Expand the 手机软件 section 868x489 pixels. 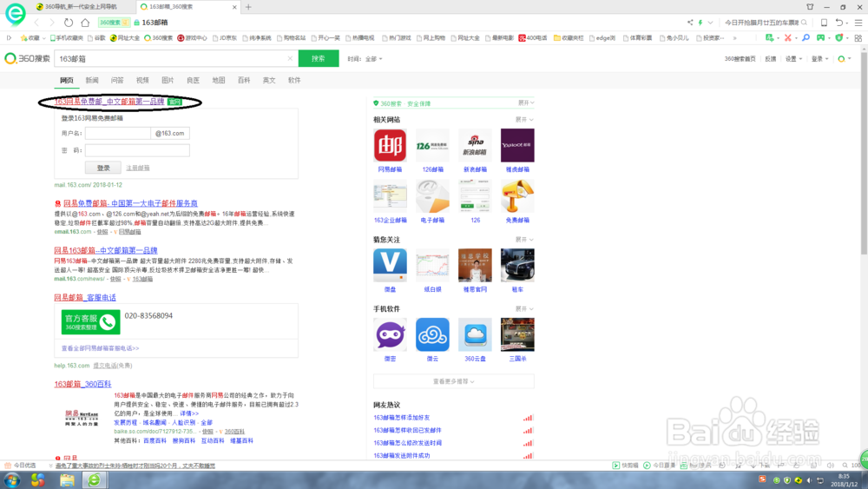click(x=524, y=309)
